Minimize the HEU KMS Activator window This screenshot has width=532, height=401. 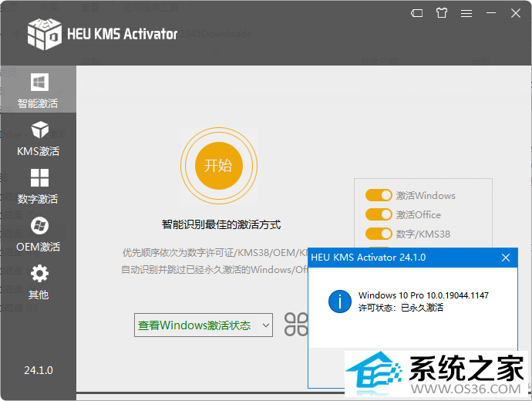[491, 13]
